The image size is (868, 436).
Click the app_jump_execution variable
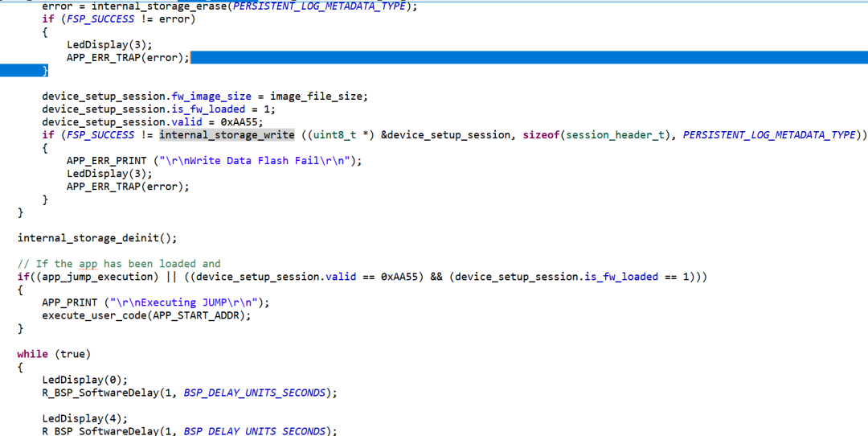click(100, 277)
